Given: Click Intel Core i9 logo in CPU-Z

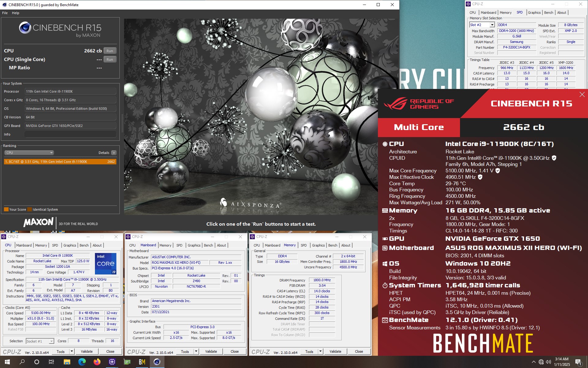Looking at the screenshot, I should click(x=105, y=263).
